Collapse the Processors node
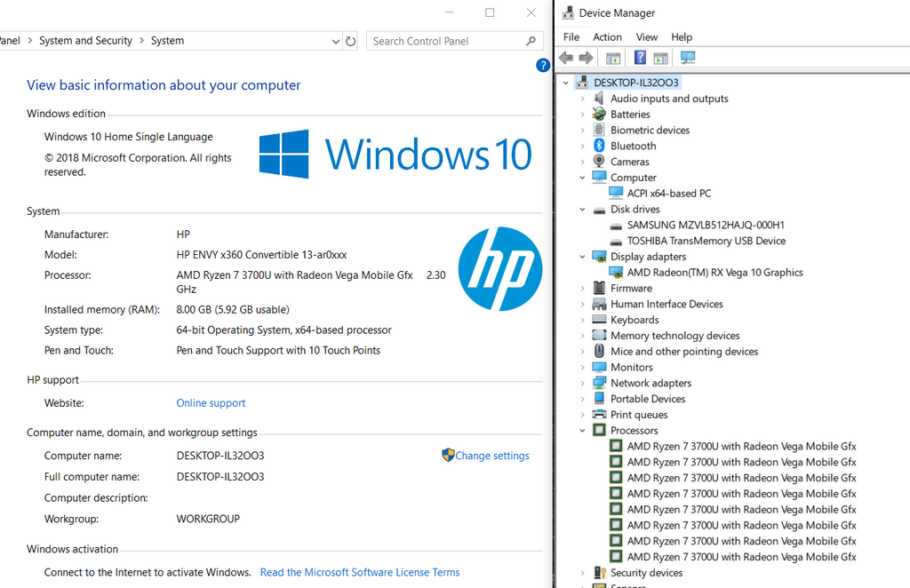 point(583,431)
